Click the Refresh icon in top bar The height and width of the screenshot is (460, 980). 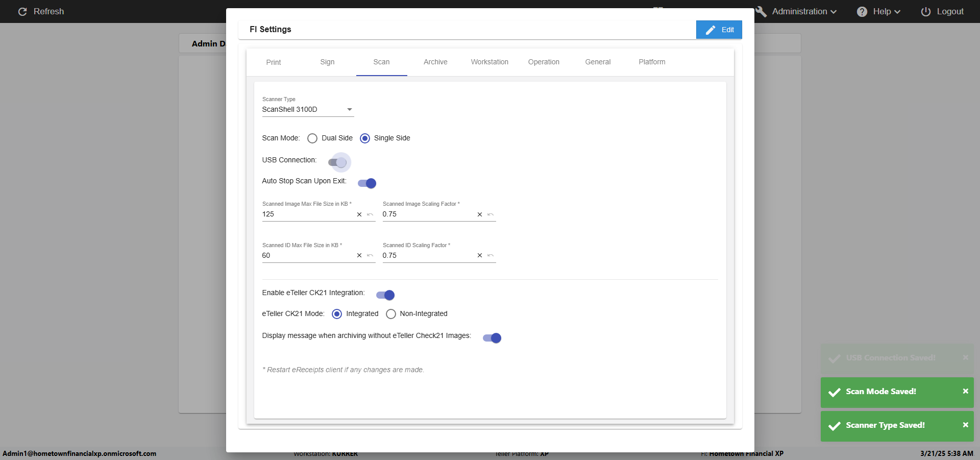pos(22,11)
